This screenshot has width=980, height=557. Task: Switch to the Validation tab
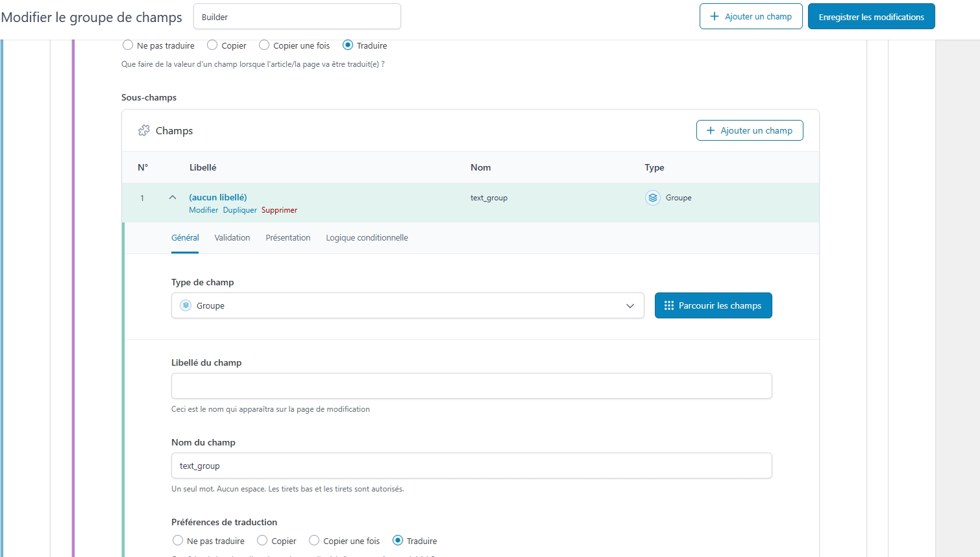232,238
